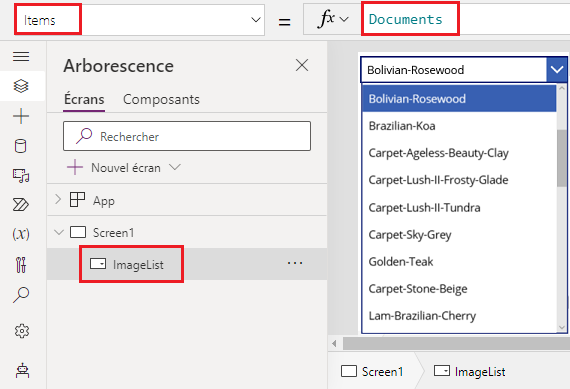The image size is (570, 389).
Task: Click the canvas horizontal scroll left arrow
Action: click(x=334, y=344)
